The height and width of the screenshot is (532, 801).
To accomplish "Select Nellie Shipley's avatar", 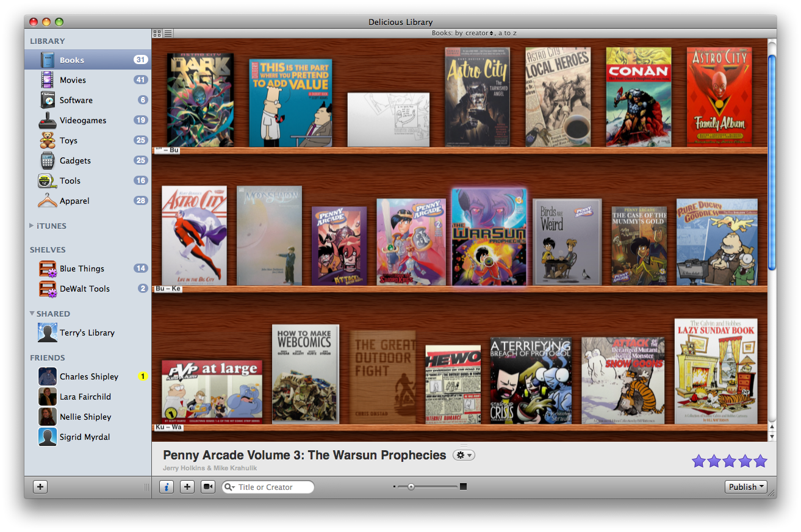I will 48,417.
